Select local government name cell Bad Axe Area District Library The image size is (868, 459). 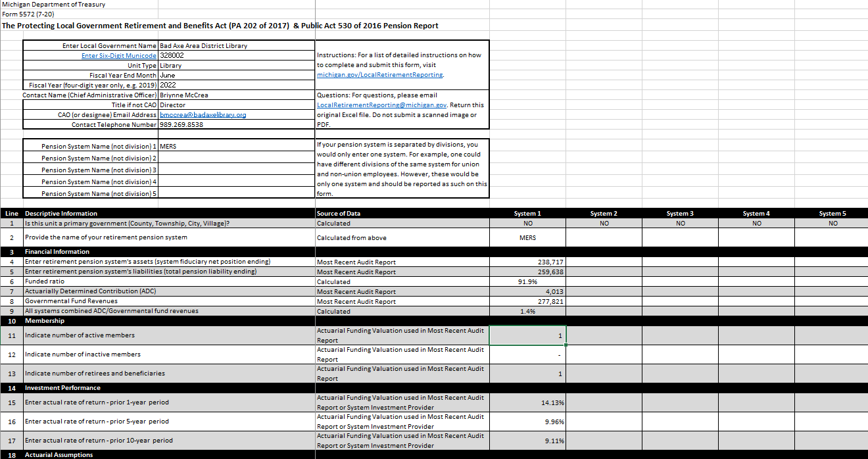pos(237,45)
